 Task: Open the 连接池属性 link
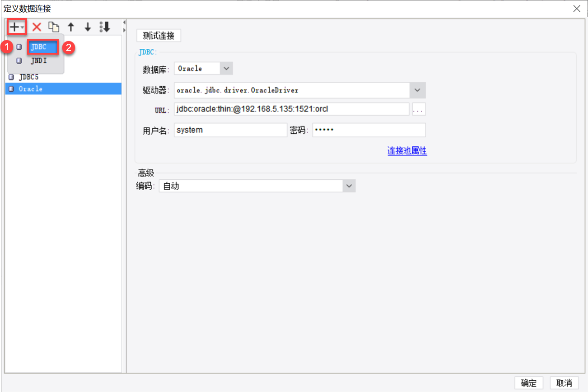407,151
